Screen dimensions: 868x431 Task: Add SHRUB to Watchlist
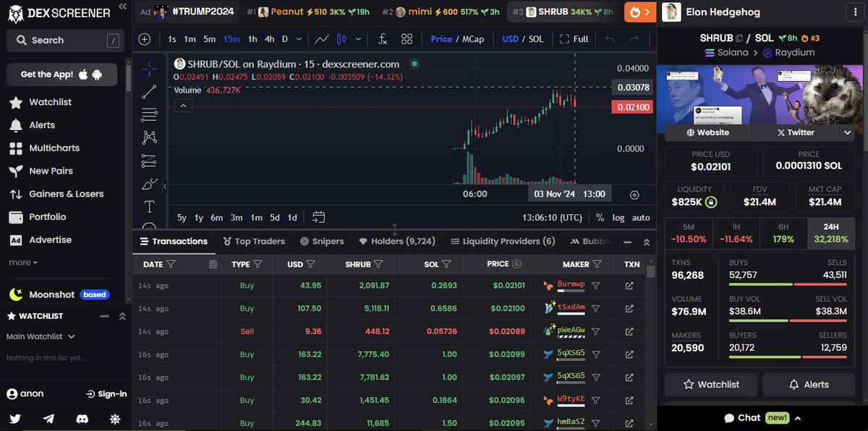click(x=711, y=385)
